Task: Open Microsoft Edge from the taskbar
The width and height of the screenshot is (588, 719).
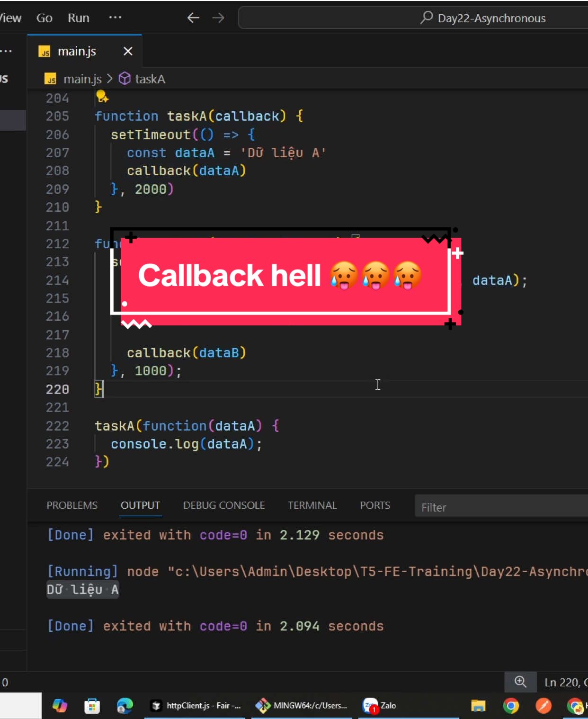Action: (x=125, y=706)
